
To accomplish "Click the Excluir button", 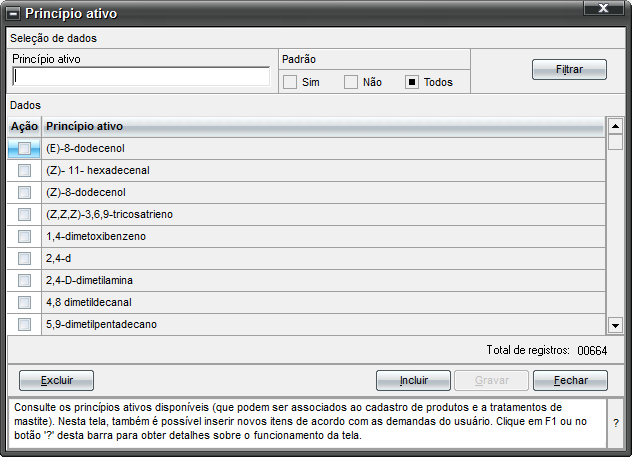I will click(x=56, y=380).
